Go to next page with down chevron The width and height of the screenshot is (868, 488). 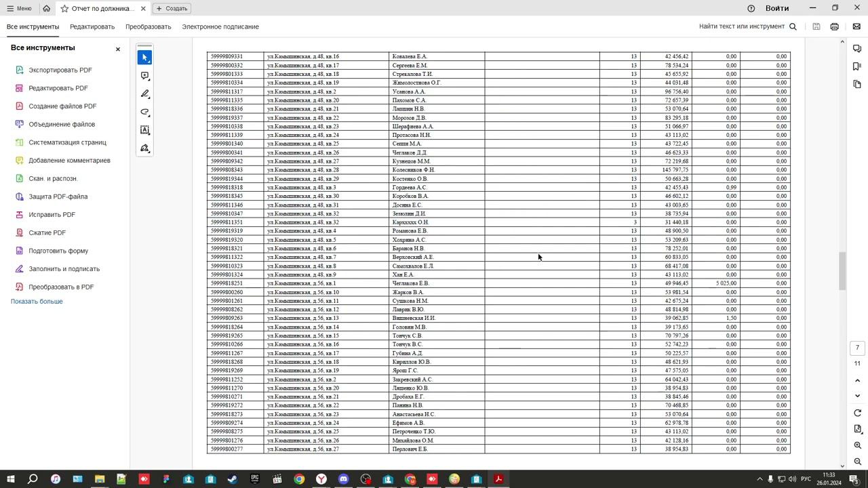(x=857, y=396)
